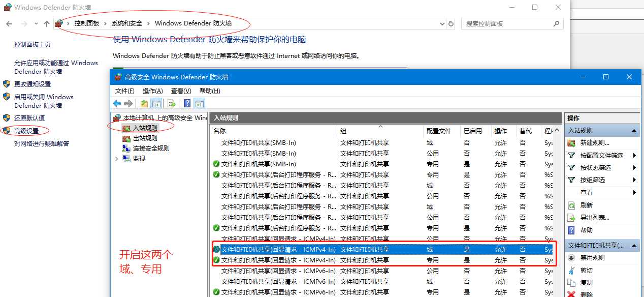644x297 pixels.
Task: Click the 启用或关闭 Windows Defender 防火墙 link
Action: 44,101
